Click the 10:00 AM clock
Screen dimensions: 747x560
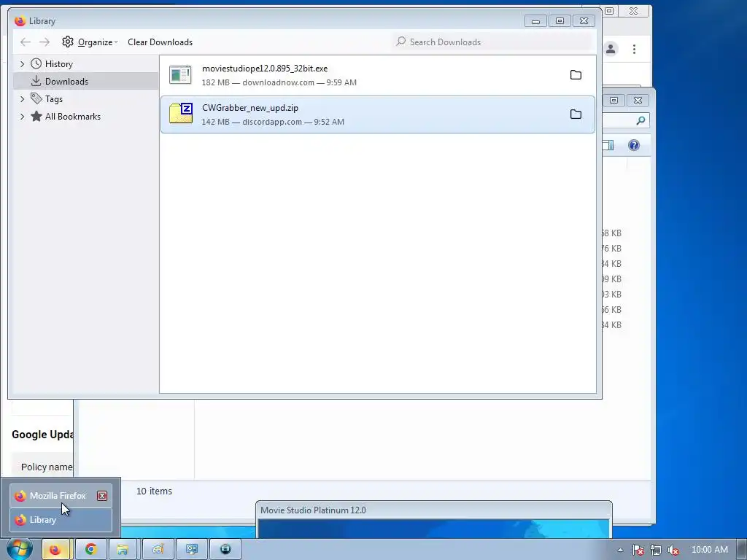[709, 550]
